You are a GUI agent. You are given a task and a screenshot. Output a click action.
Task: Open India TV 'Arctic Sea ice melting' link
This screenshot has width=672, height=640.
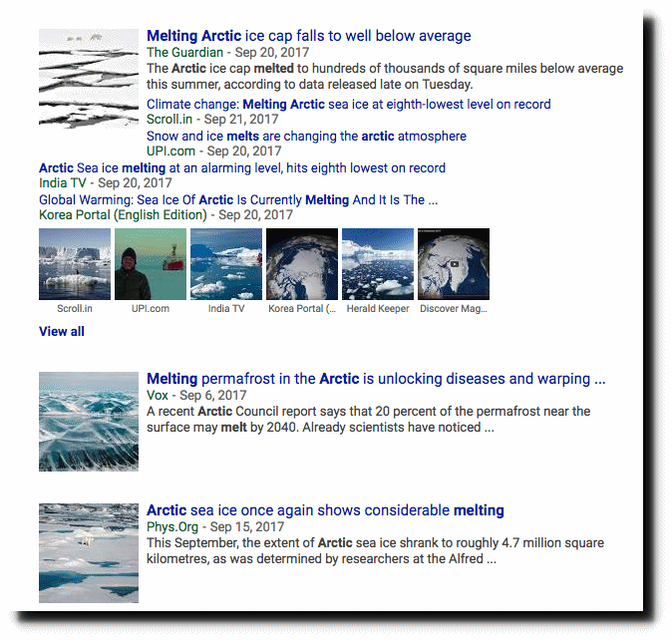[x=242, y=167]
